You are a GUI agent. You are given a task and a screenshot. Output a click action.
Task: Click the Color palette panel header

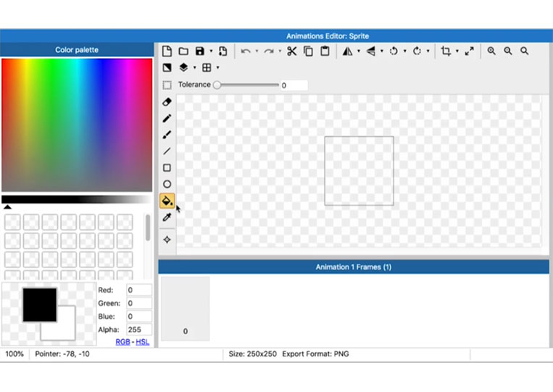pos(77,50)
